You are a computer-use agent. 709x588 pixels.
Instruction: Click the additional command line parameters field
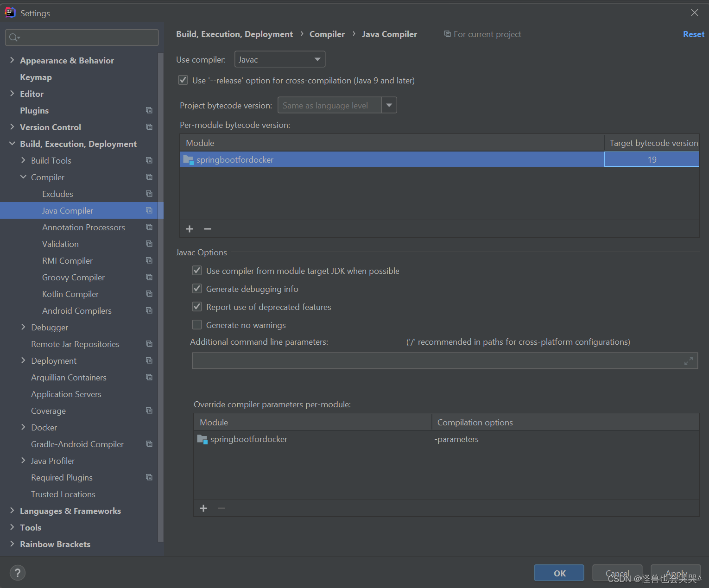445,361
